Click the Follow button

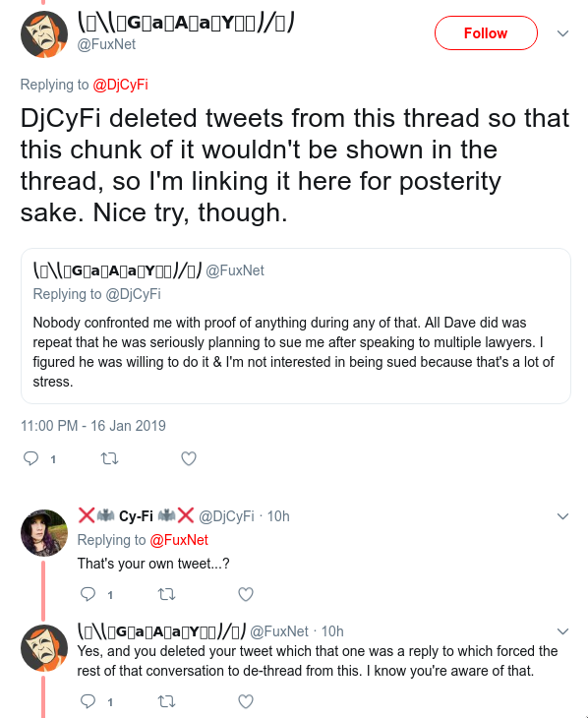pos(486,33)
